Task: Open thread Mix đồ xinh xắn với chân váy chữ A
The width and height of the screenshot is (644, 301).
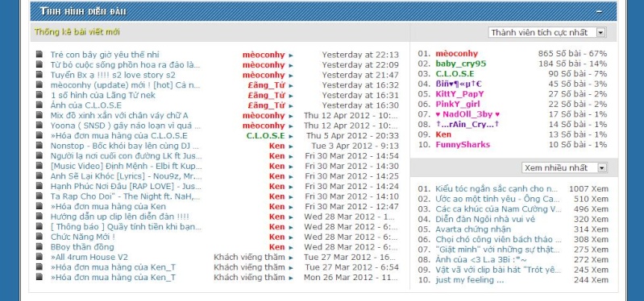Action: click(x=119, y=116)
